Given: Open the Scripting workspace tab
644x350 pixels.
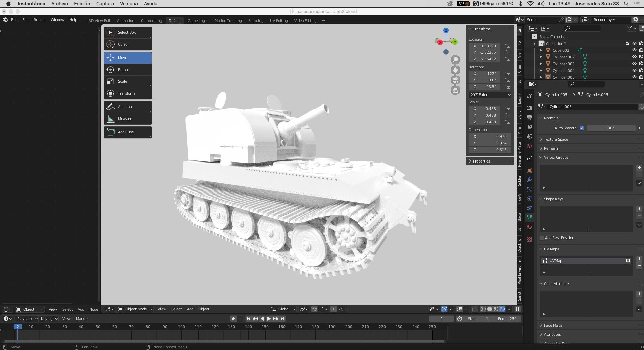Looking at the screenshot, I should coord(256,21).
